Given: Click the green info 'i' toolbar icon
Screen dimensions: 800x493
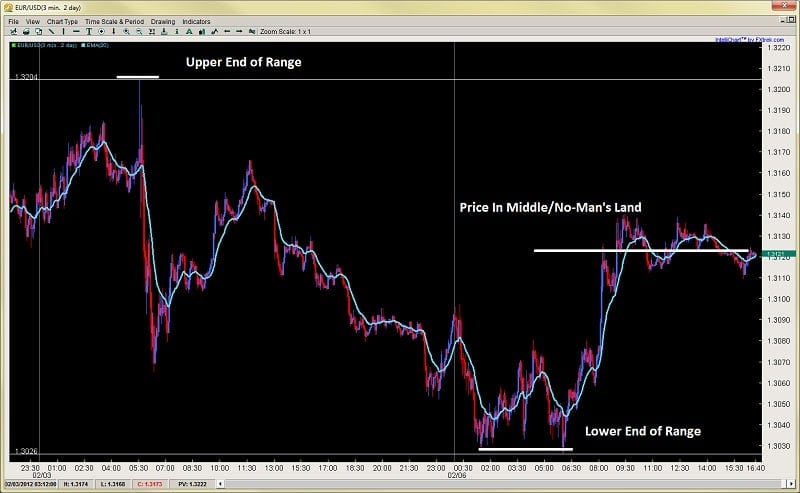Looking at the screenshot, I should (x=177, y=32).
